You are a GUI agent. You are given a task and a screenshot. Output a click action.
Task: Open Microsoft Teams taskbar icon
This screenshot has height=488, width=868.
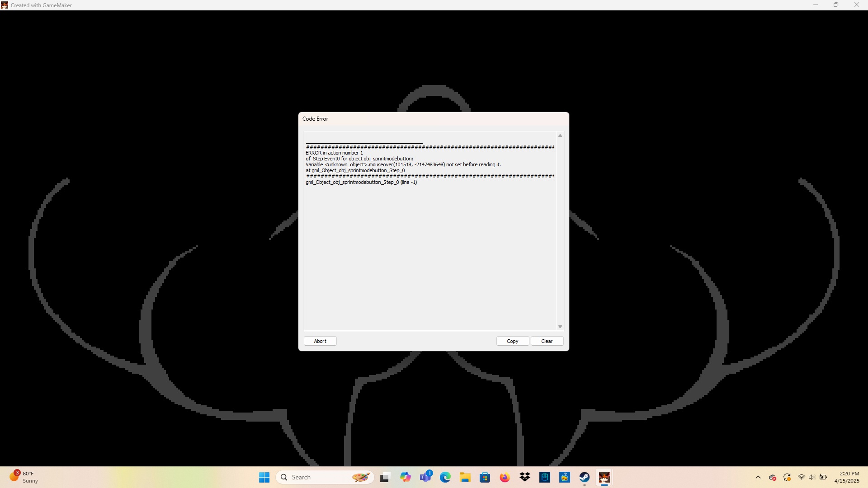[425, 477]
